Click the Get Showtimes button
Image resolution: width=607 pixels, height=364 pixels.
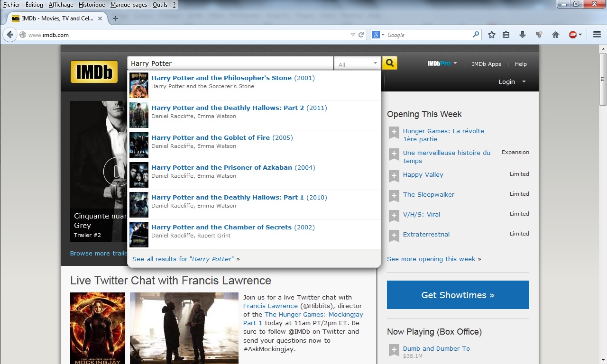458,295
